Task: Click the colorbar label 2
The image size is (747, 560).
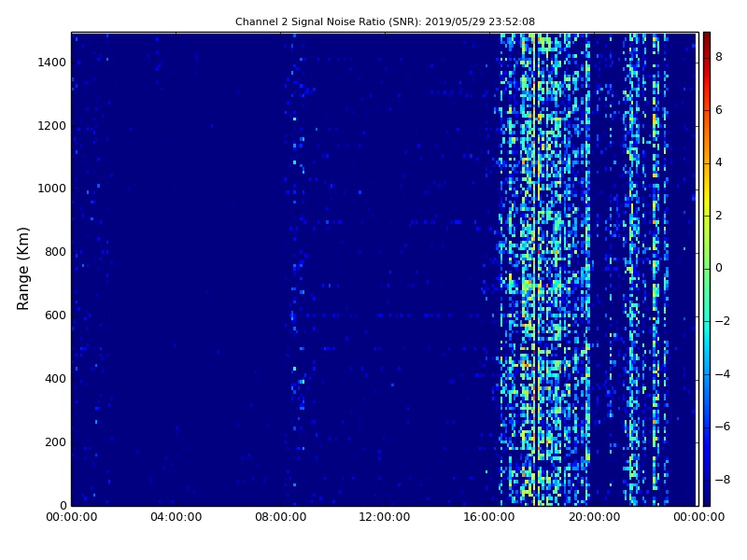Action: click(x=719, y=216)
